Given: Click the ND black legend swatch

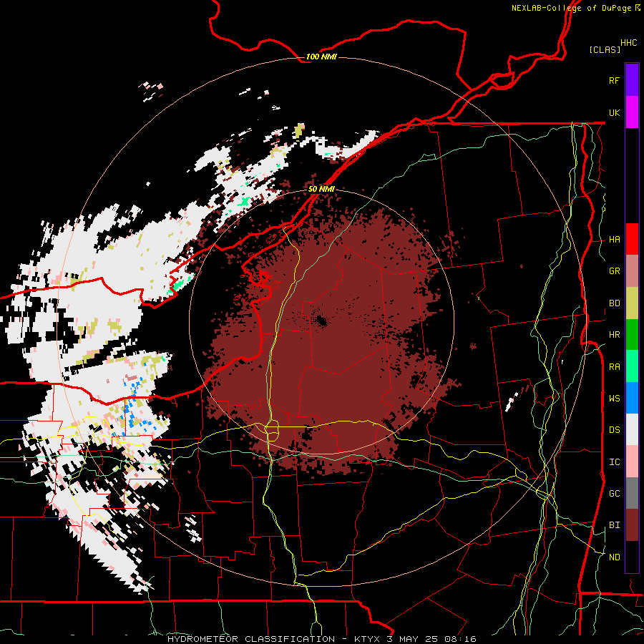Looking at the screenshot, I should [632, 557].
